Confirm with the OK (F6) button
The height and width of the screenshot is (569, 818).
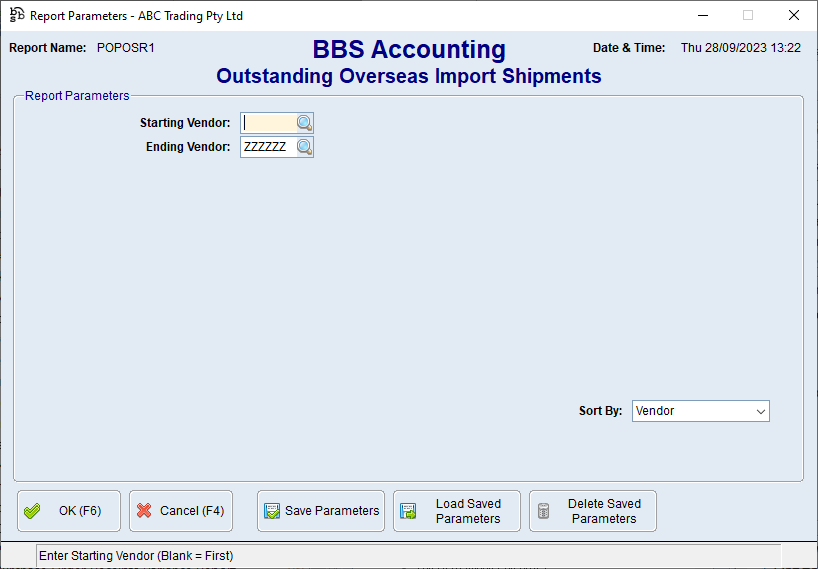(69, 511)
